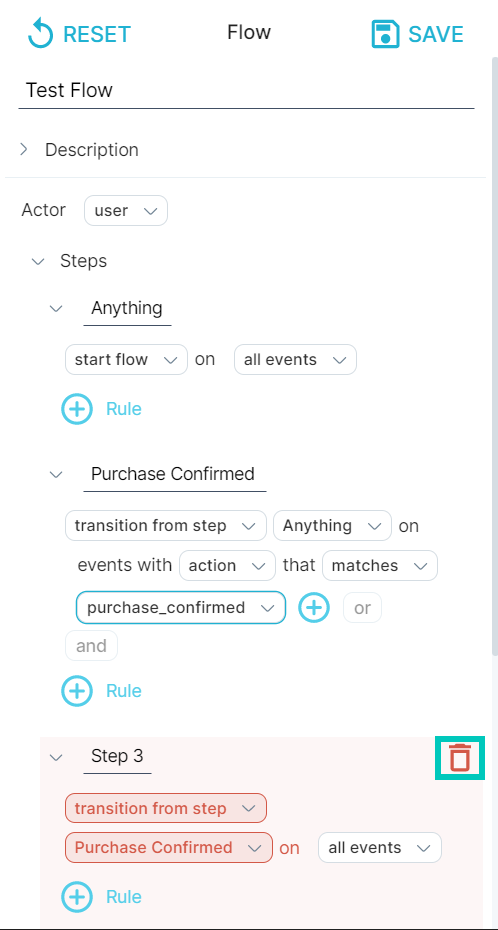This screenshot has height=930, width=498.
Task: Collapse the Purchase Confirmed step
Action: coord(56,474)
